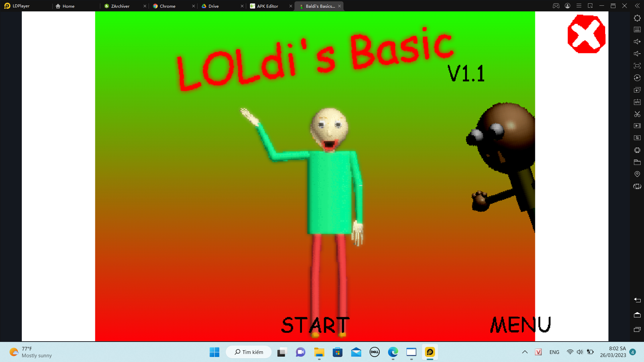644x362 pixels.
Task: Open the keyboard mapping panel
Action: point(637,29)
